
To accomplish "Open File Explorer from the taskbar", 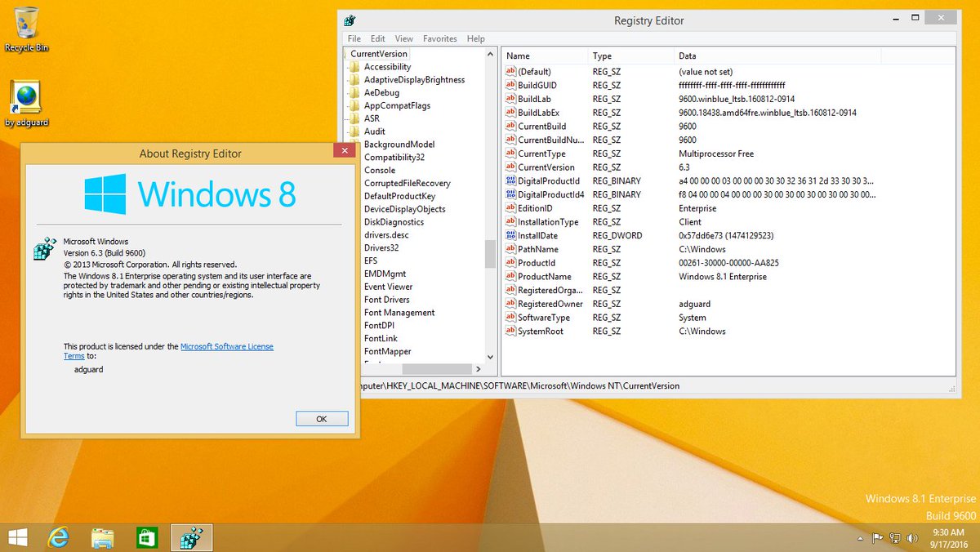I will point(102,537).
